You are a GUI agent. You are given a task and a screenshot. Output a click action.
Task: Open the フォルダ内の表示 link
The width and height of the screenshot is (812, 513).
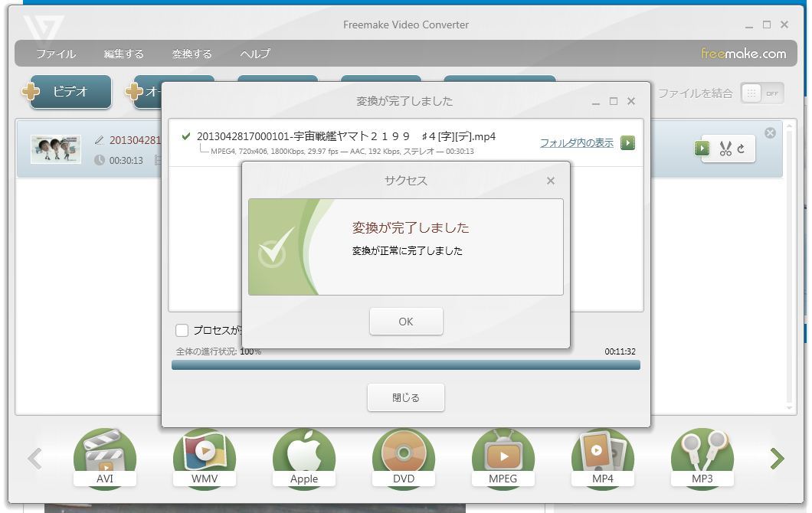(576, 143)
